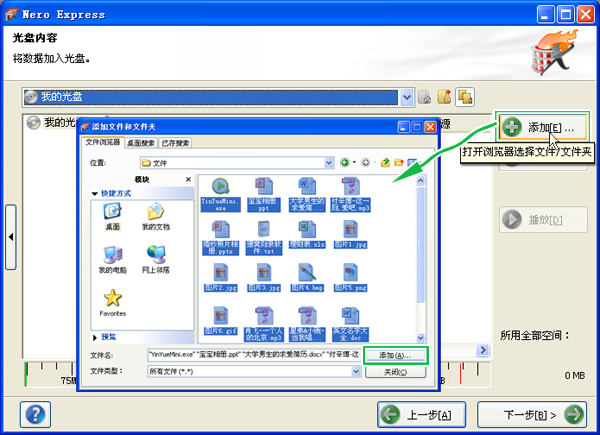Select the 我的光盘 tree root item
The image size is (600, 435).
click(x=51, y=123)
